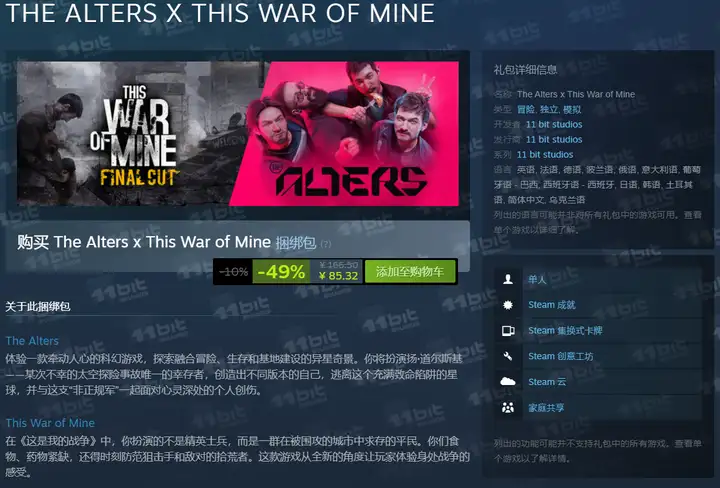The width and height of the screenshot is (720, 488).
Task: Open 11 bit studios franchise link
Action: tap(545, 155)
